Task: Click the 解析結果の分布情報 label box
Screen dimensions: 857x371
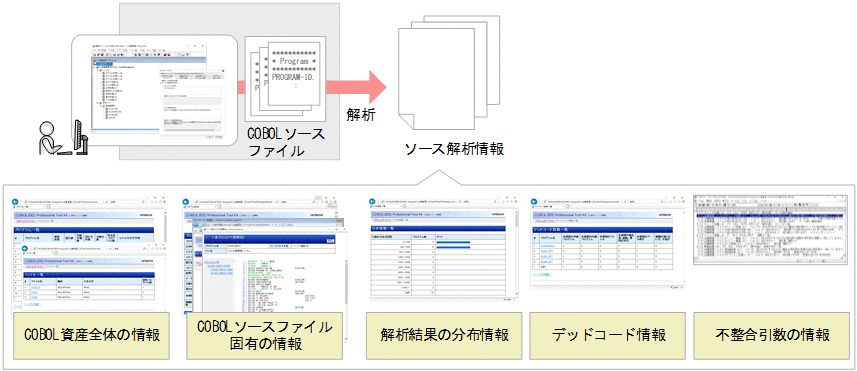Action: tap(444, 335)
